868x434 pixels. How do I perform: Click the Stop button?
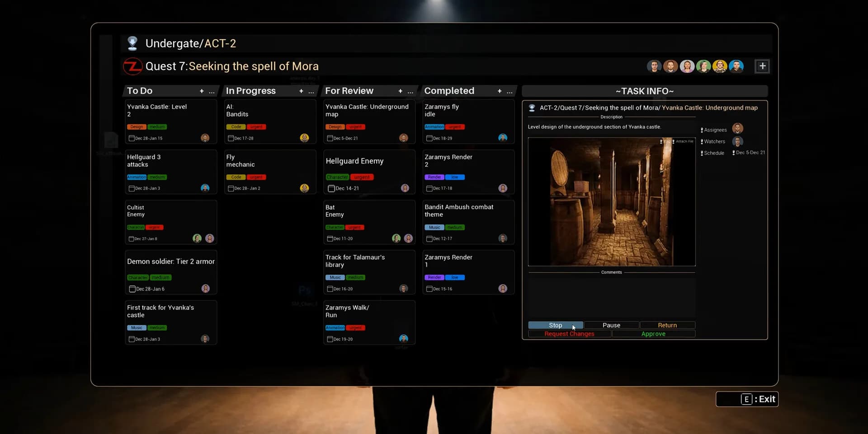[x=556, y=325]
